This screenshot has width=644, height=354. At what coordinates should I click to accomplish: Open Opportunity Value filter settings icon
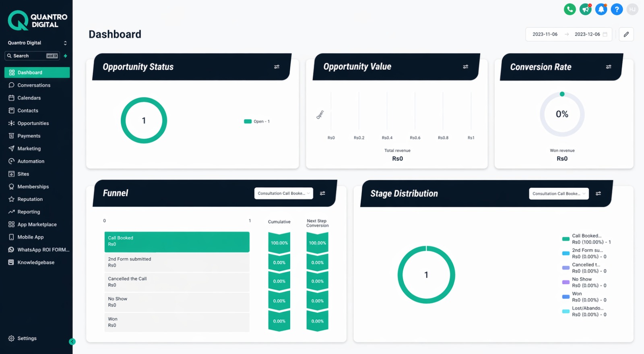466,67
